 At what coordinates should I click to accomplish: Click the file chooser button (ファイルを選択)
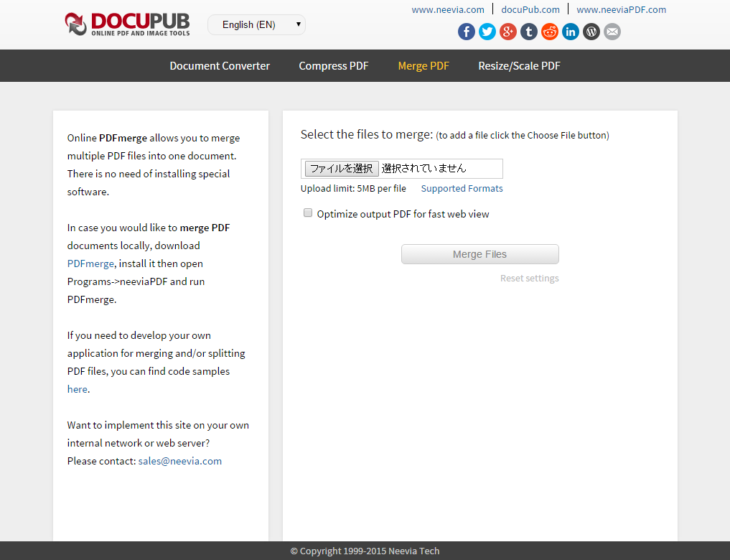tap(342, 169)
